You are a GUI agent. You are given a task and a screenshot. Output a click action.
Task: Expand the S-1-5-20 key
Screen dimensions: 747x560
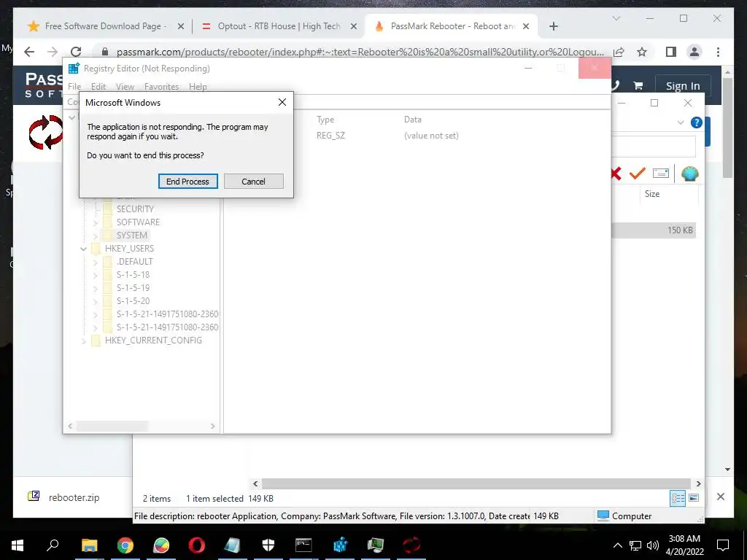96,301
